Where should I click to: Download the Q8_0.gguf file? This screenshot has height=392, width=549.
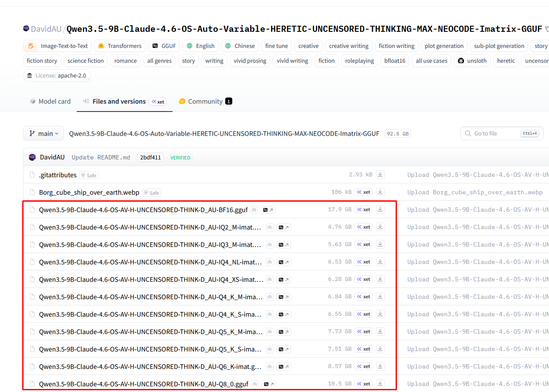point(380,384)
